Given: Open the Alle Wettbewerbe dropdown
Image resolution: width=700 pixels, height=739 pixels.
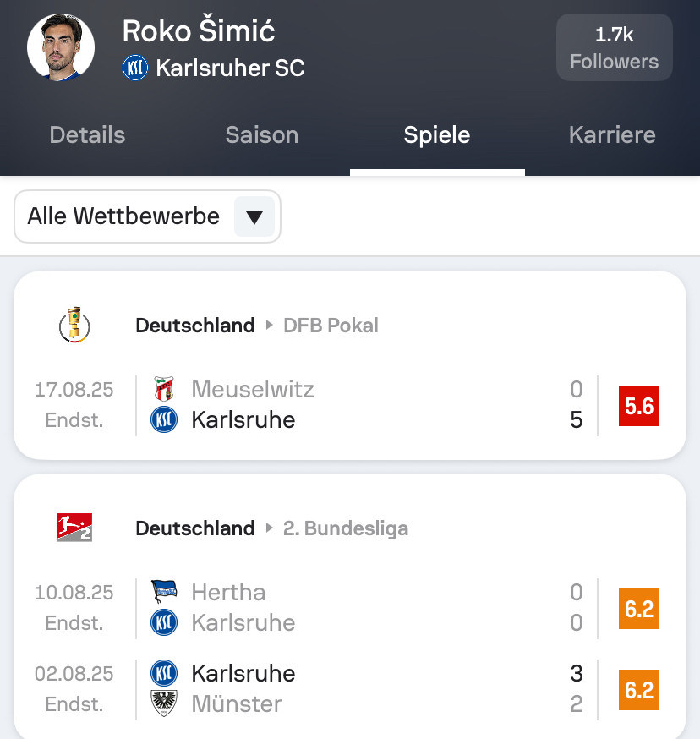Looking at the screenshot, I should click(x=123, y=216).
